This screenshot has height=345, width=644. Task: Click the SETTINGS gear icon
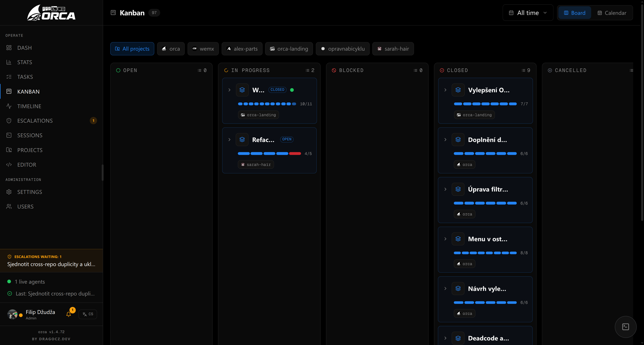[x=9, y=192]
